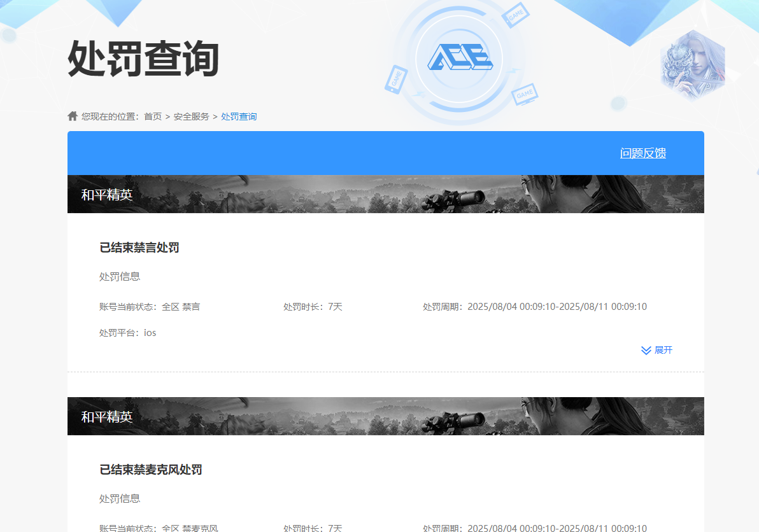
Task: Click 账号当前状态：全区 禁言 text
Action: [x=150, y=307]
